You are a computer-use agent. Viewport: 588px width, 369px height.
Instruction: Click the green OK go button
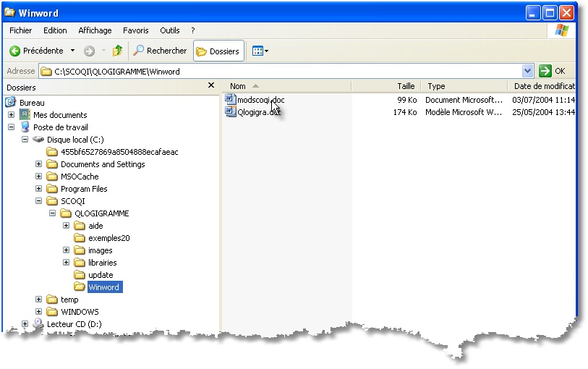[x=552, y=71]
